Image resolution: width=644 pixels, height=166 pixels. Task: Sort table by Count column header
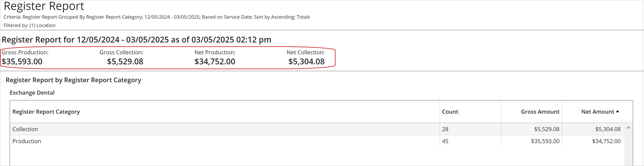450,112
